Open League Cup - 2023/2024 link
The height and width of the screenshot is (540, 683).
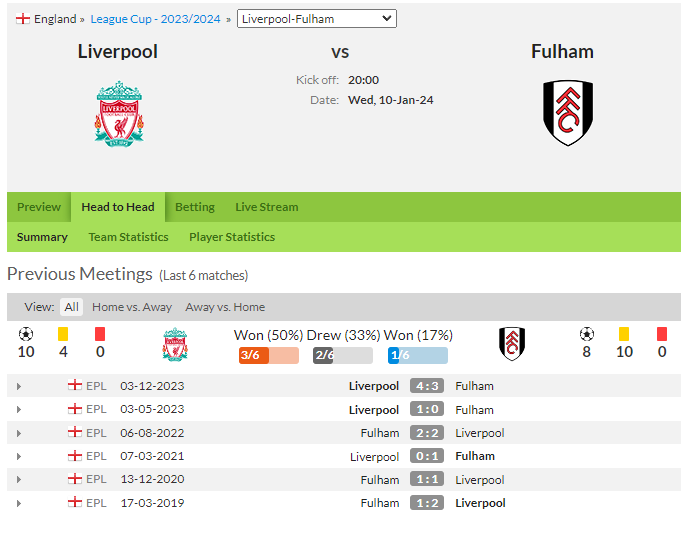point(156,19)
